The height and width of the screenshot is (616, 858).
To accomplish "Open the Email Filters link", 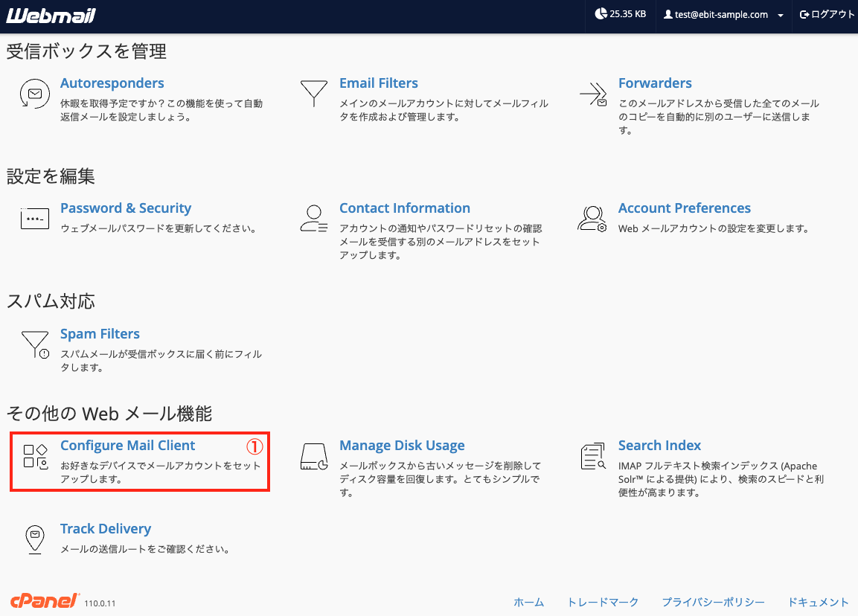I will tap(379, 83).
